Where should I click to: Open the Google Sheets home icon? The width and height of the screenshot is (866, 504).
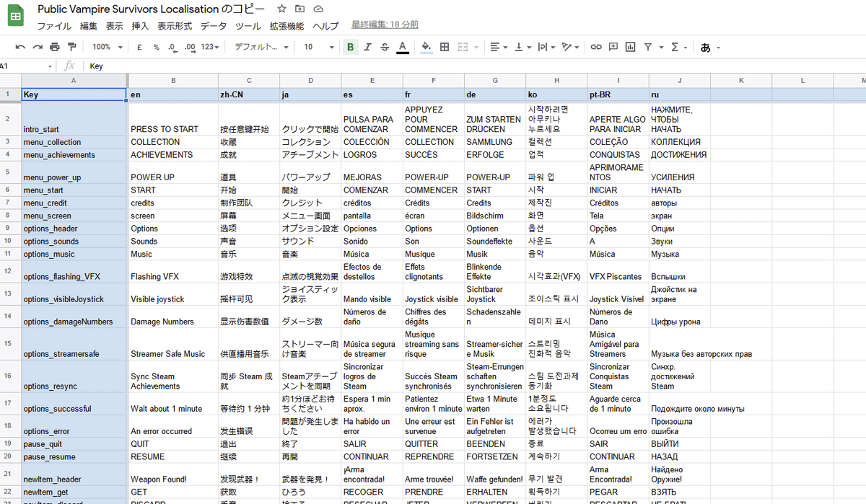pyautogui.click(x=16, y=16)
